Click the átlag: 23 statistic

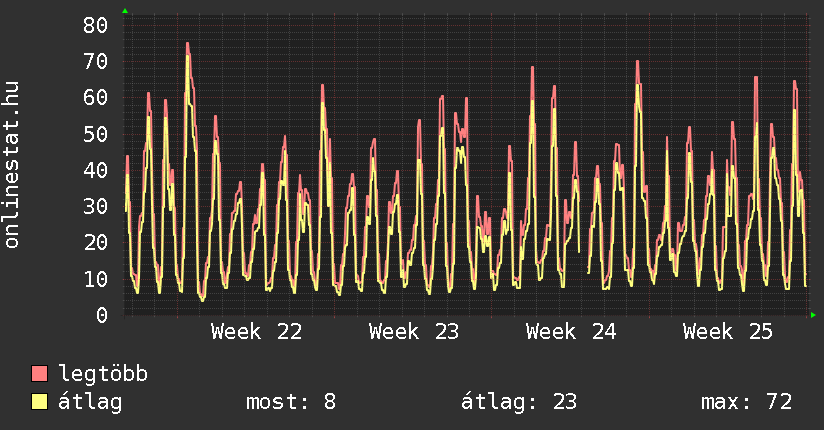[x=519, y=402]
